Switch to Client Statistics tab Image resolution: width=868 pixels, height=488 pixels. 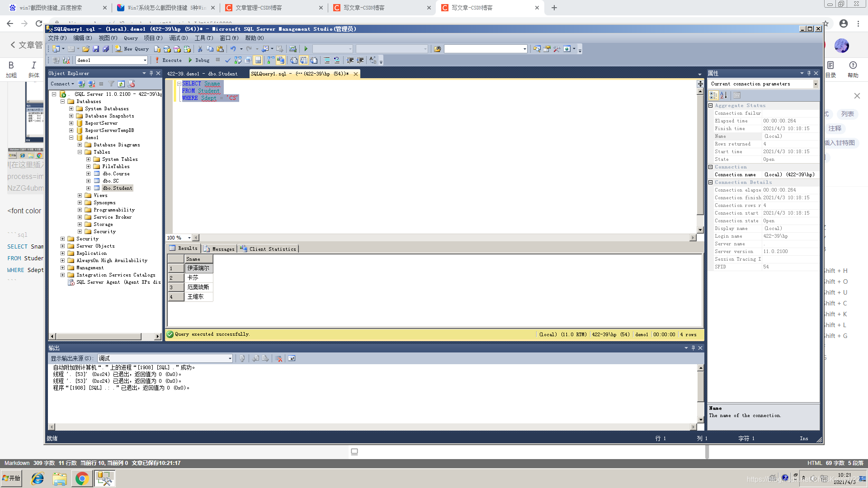[x=269, y=249]
